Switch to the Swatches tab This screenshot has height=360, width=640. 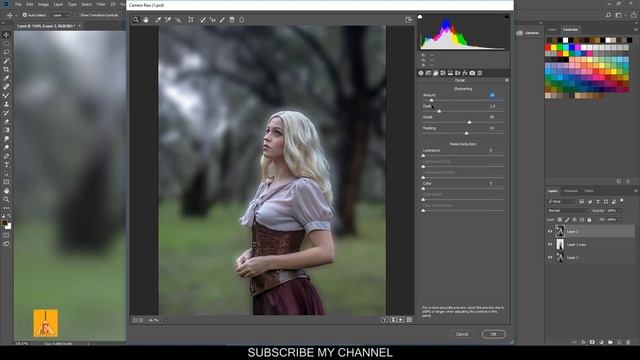pos(571,30)
